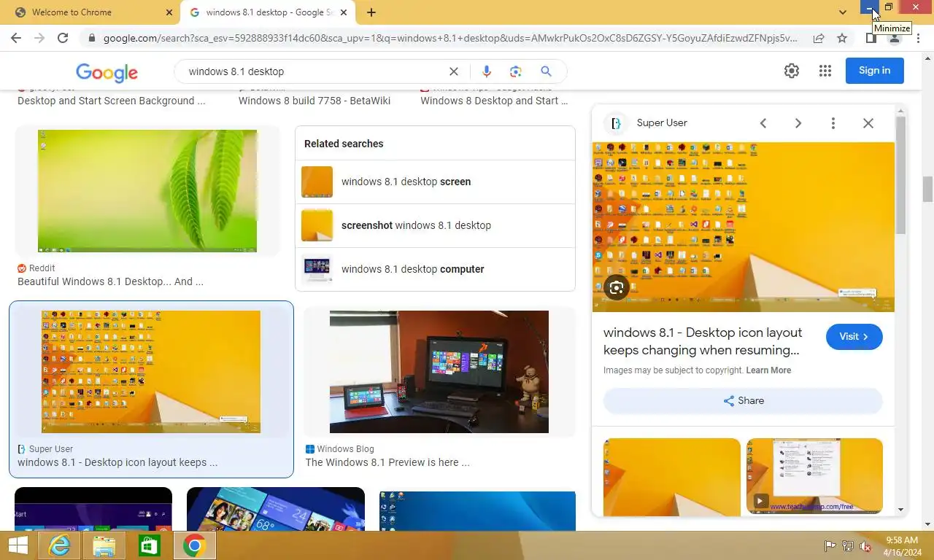
Task: Select the Super User desktop icons thumbnail
Action: pyautogui.click(x=151, y=372)
